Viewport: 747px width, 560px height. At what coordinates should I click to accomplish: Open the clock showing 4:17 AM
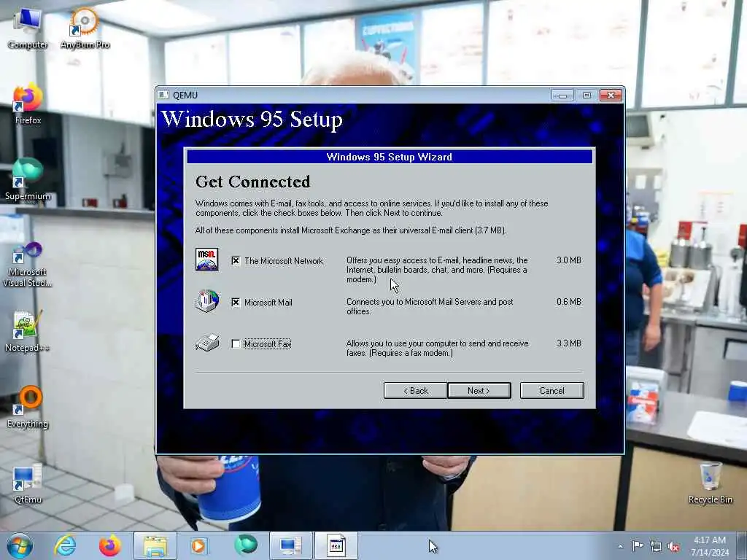pyautogui.click(x=710, y=546)
